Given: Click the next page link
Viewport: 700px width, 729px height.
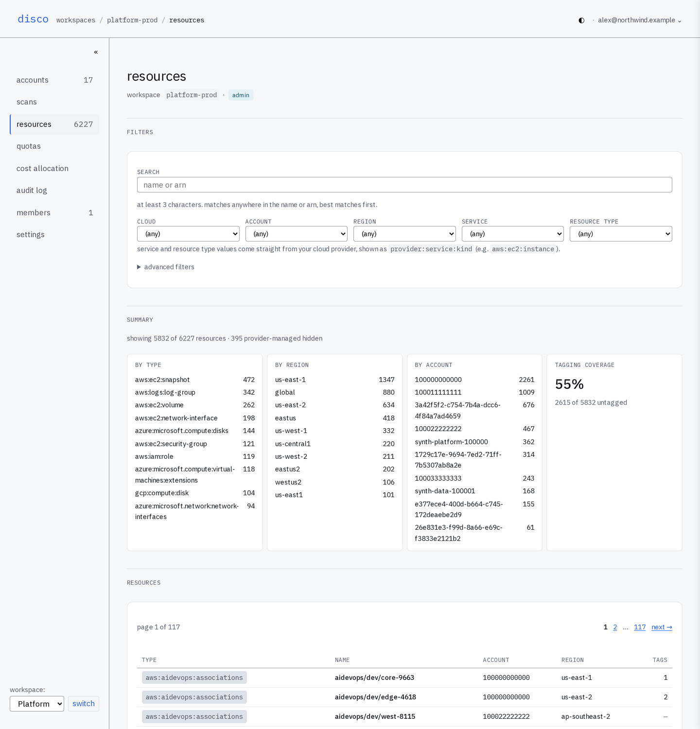Looking at the screenshot, I should [x=662, y=627].
